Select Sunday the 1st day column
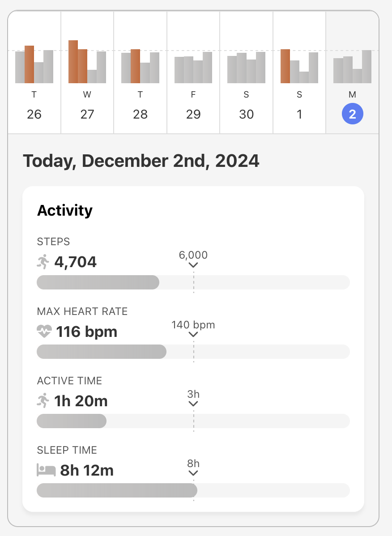The height and width of the screenshot is (536, 392). 299,72
